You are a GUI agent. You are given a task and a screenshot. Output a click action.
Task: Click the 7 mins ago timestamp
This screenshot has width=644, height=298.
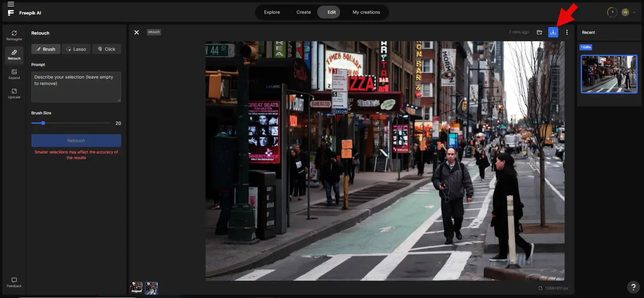point(519,32)
